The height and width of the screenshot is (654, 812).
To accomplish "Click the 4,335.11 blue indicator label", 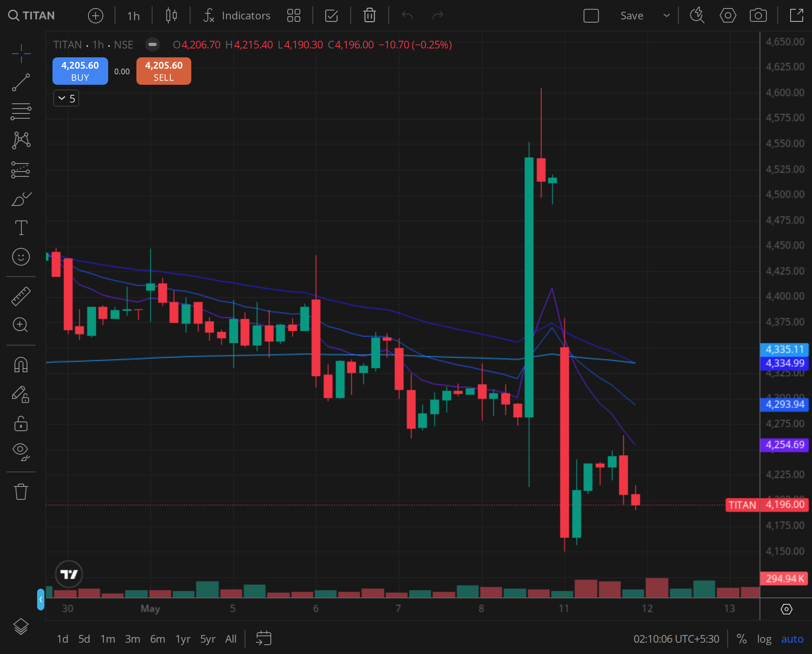I will point(785,350).
